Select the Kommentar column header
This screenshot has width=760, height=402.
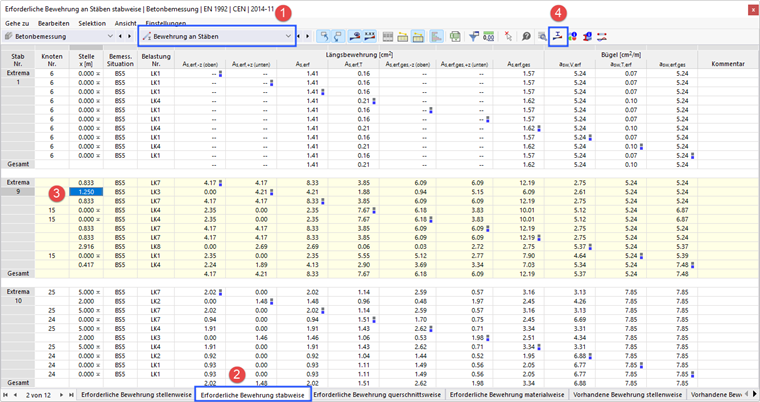[x=728, y=60]
